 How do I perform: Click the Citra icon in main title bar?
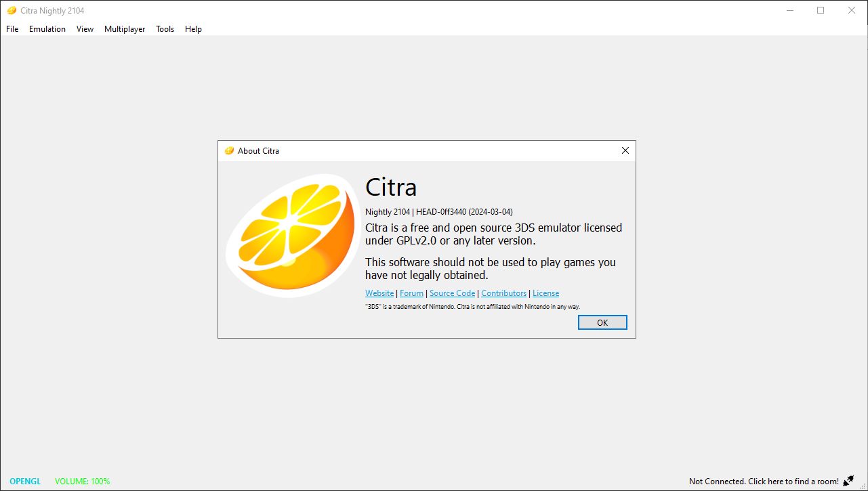pos(12,11)
